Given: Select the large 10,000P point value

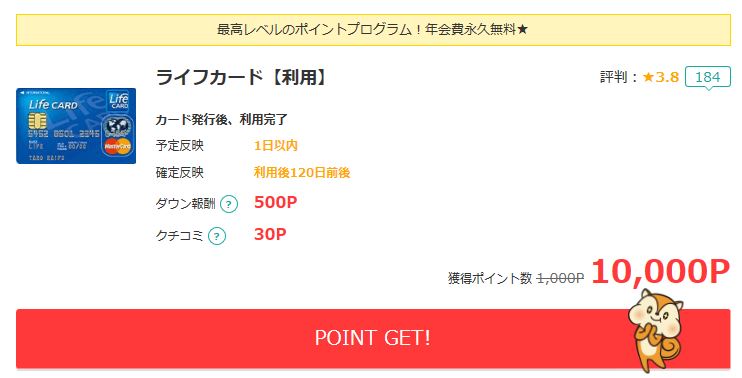Looking at the screenshot, I should (661, 272).
